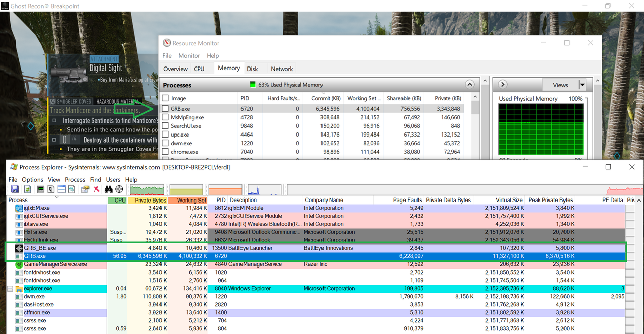Check the SearchUI.exe checkbox
Screen dimensions: 644x334
coord(165,126)
